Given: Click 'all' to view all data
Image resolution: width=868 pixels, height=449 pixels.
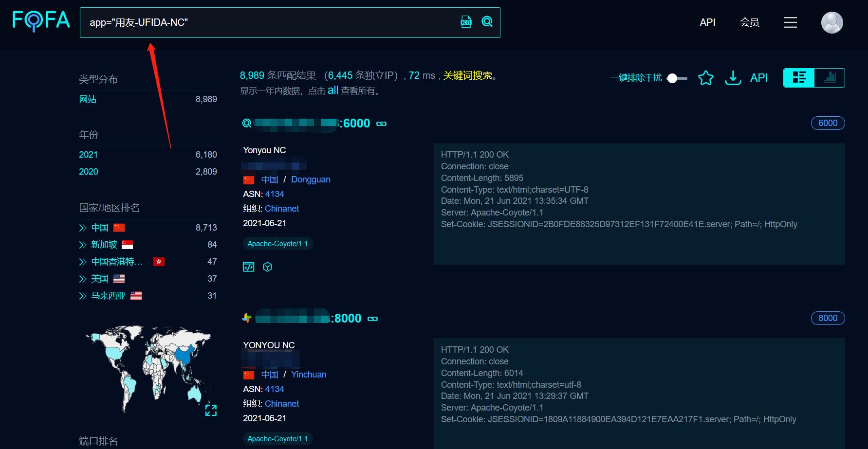Looking at the screenshot, I should pyautogui.click(x=332, y=90).
